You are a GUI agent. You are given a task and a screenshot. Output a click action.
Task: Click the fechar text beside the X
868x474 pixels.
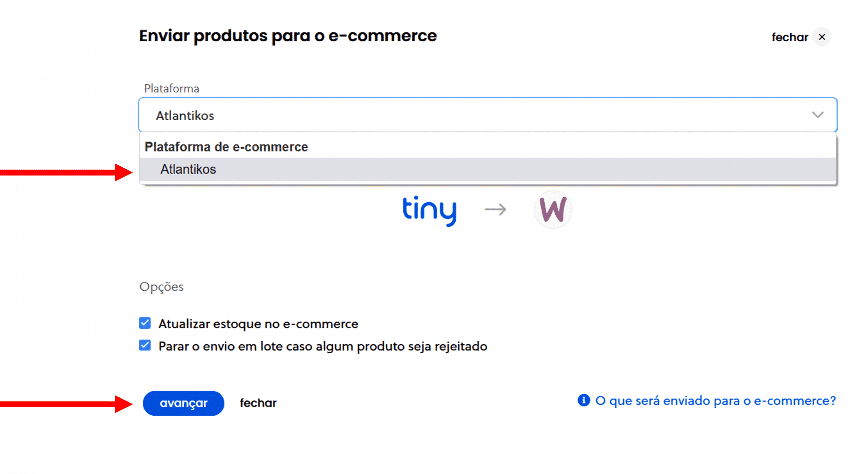[790, 37]
